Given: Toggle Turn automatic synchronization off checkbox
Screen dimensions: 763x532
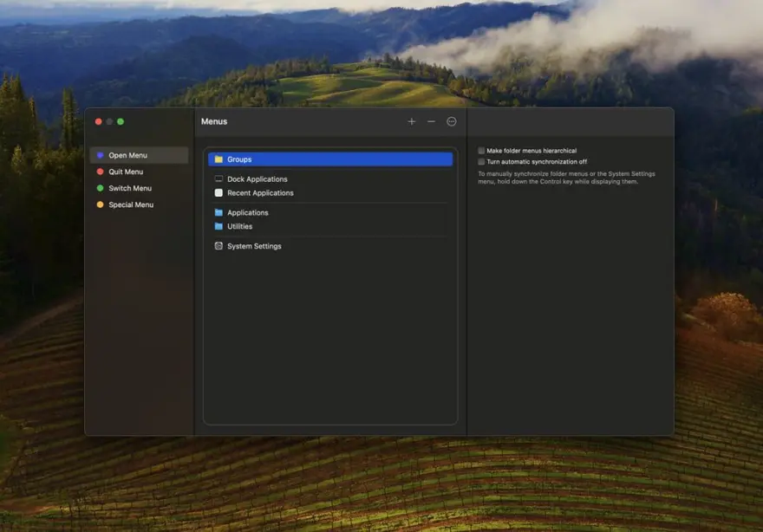Looking at the screenshot, I should click(481, 161).
